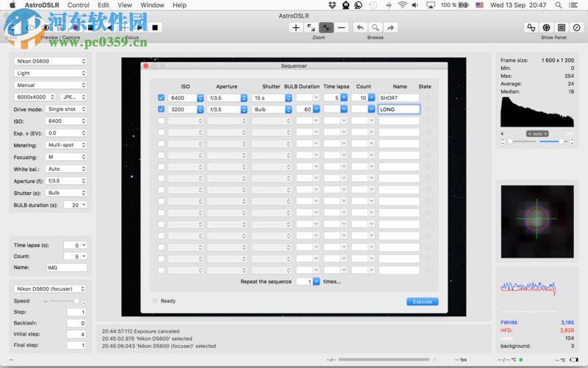Image resolution: width=588 pixels, height=368 pixels.
Task: Click the WhatsApp menu bar icon
Action: point(359,5)
